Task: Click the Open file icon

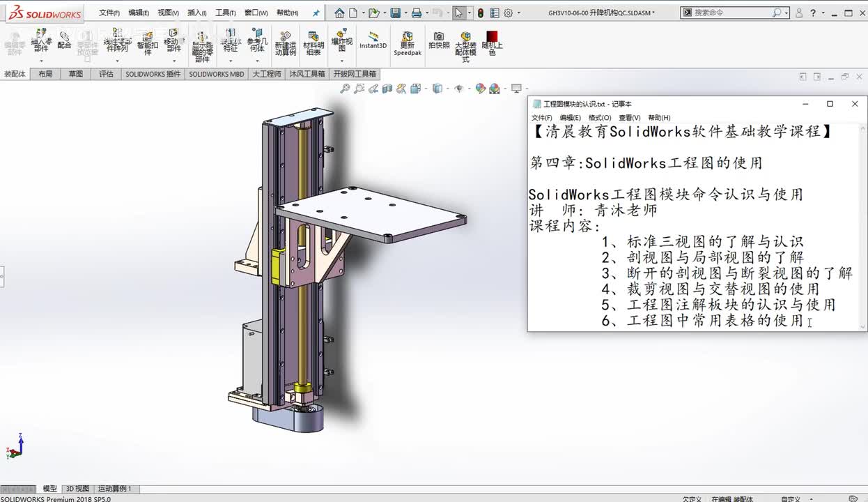Action: tap(373, 13)
